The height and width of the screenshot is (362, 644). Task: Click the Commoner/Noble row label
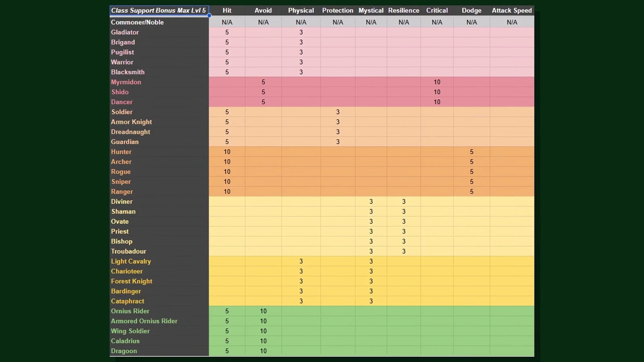[137, 22]
